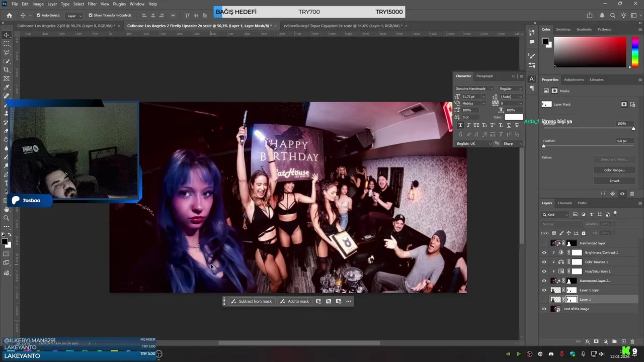The height and width of the screenshot is (362, 644).
Task: Click the white text color swatch
Action: point(514,117)
